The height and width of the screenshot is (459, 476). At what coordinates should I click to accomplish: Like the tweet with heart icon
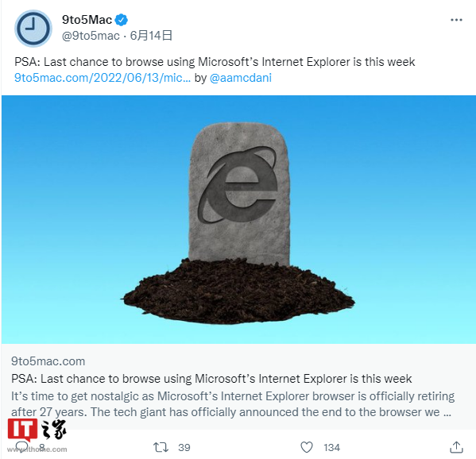click(306, 447)
